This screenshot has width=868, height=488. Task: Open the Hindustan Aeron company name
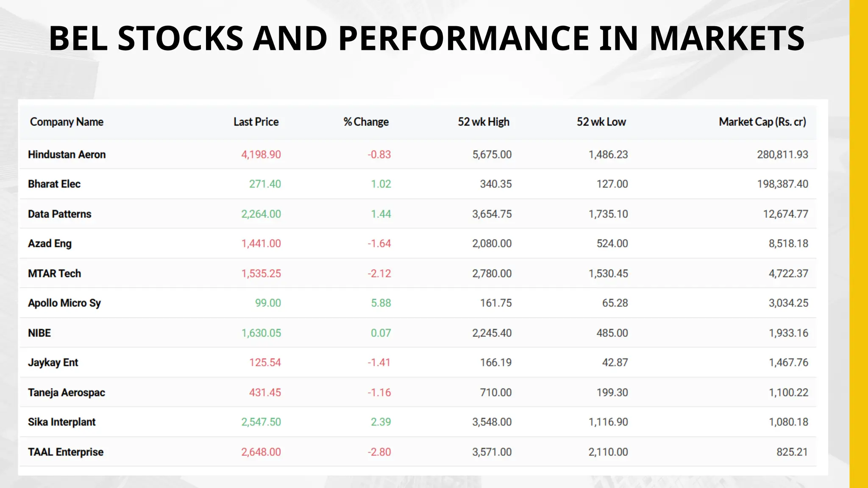click(x=67, y=155)
